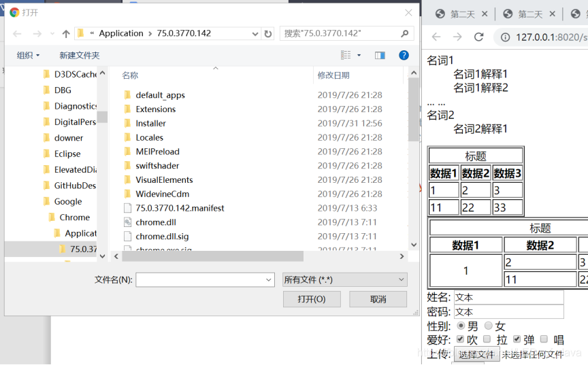This screenshot has height=365, width=588.
Task: Click the horizontal scrollbar thumb in file list
Action: [x=213, y=256]
